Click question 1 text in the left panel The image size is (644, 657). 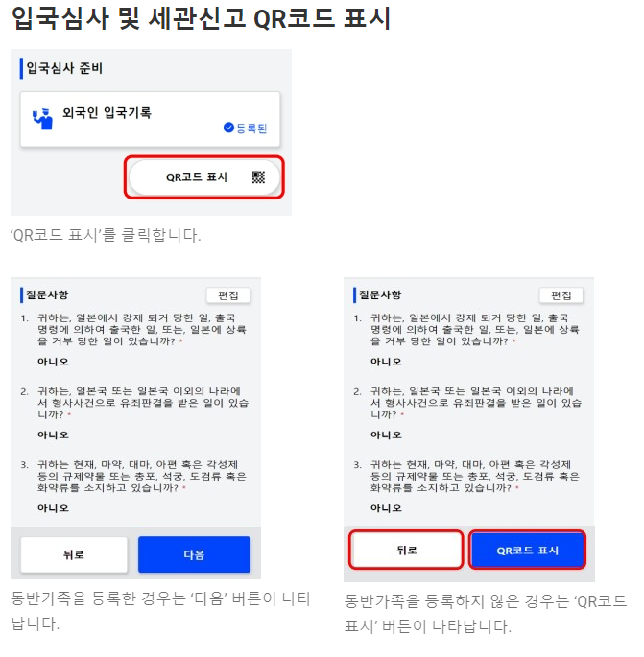(x=141, y=329)
